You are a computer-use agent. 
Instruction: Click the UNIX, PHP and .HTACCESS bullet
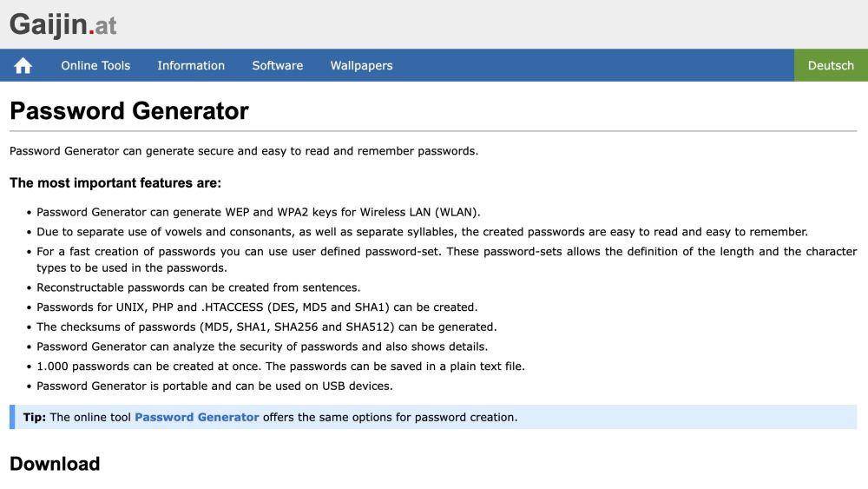tap(257, 307)
